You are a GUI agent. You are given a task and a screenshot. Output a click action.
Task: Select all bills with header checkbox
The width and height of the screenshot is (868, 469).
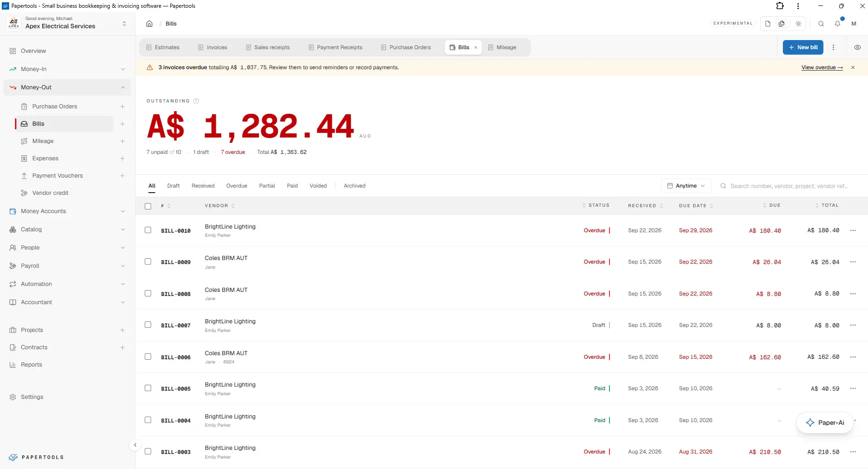[148, 206]
